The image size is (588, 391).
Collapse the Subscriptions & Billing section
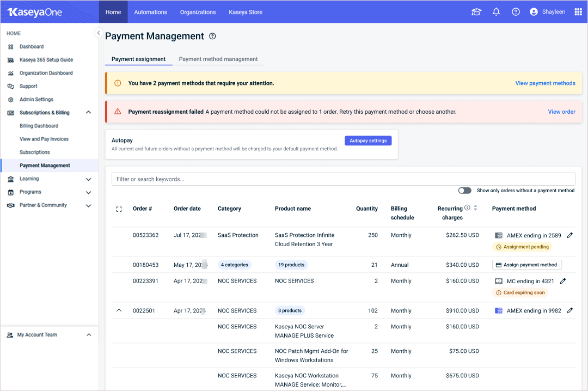(x=89, y=112)
